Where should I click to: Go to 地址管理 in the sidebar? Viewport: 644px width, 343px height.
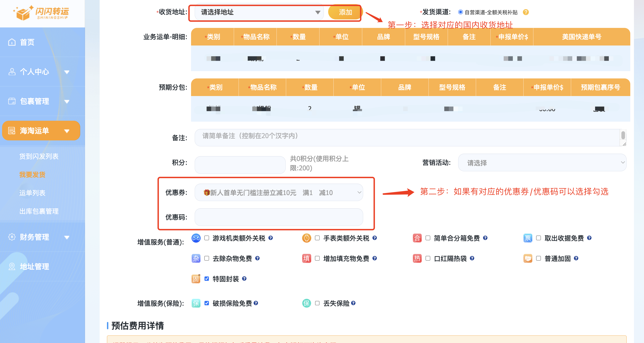pos(34,266)
